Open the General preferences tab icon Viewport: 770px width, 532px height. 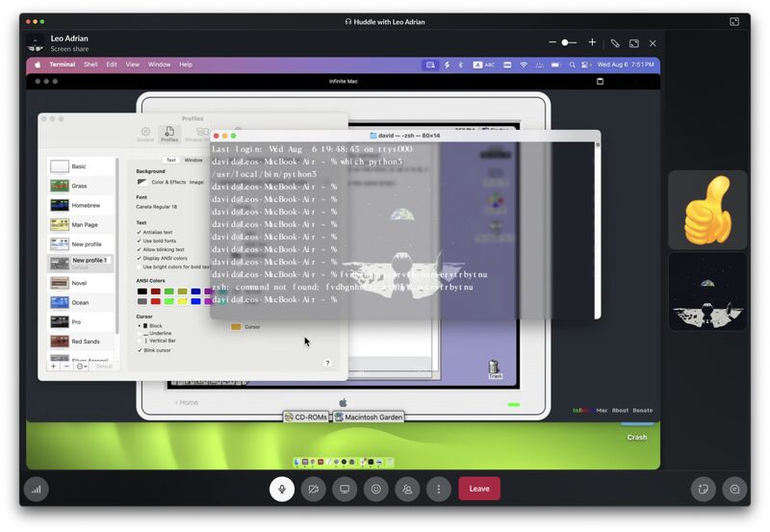[145, 134]
